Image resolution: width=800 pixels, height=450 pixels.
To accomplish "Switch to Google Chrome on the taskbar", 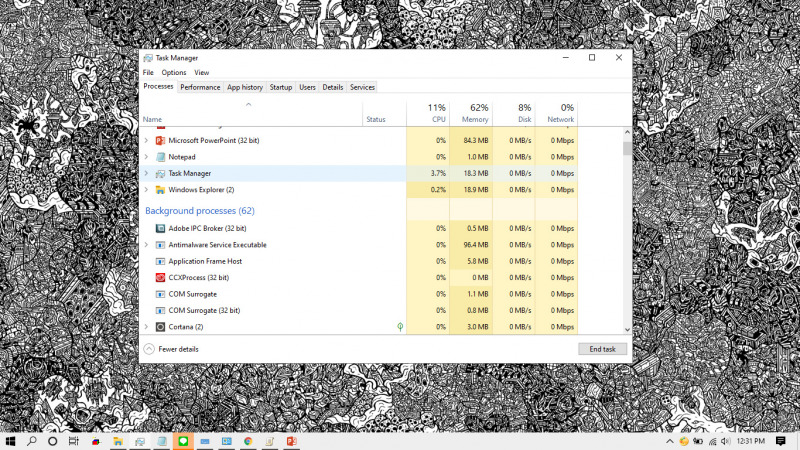I will (248, 441).
